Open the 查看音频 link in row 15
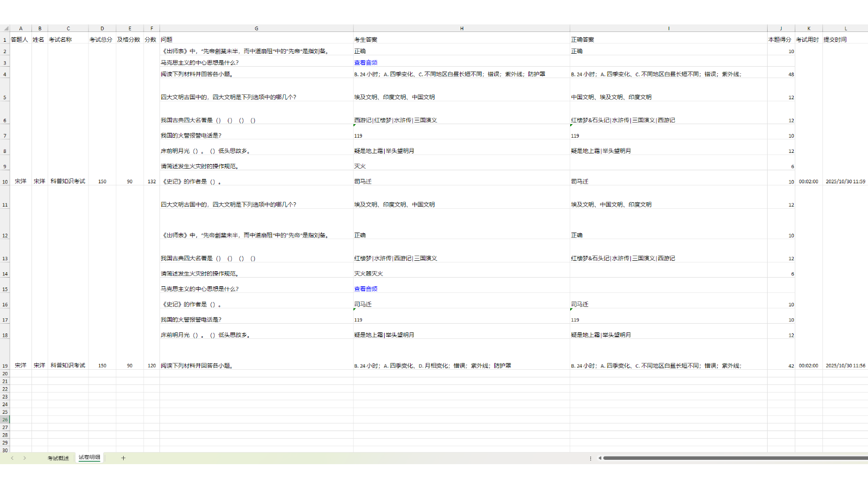This screenshot has height=488, width=868. 365,288
